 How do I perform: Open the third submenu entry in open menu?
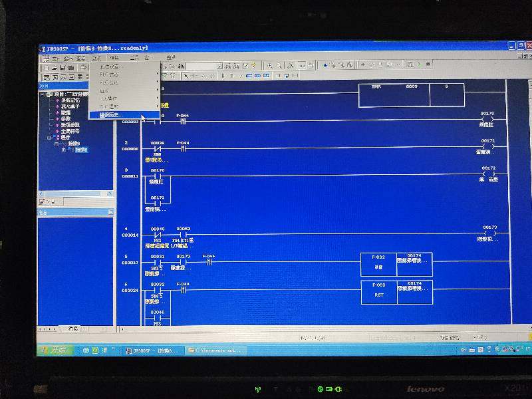124,82
